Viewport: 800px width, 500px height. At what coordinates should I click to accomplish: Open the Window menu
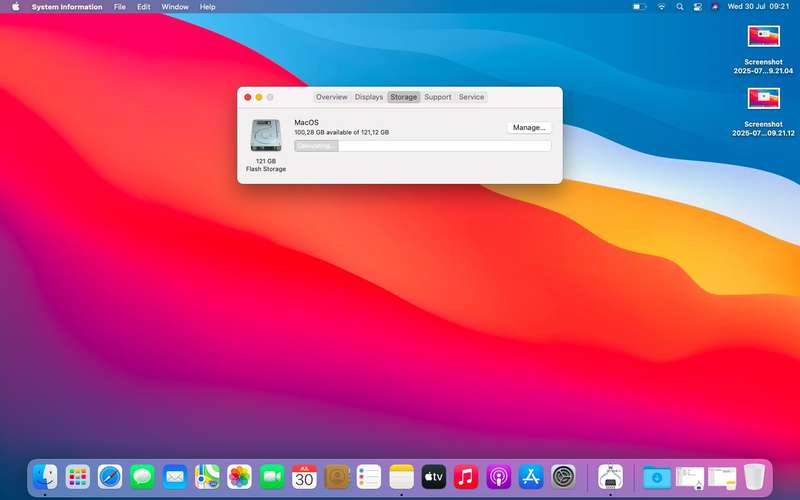[175, 7]
